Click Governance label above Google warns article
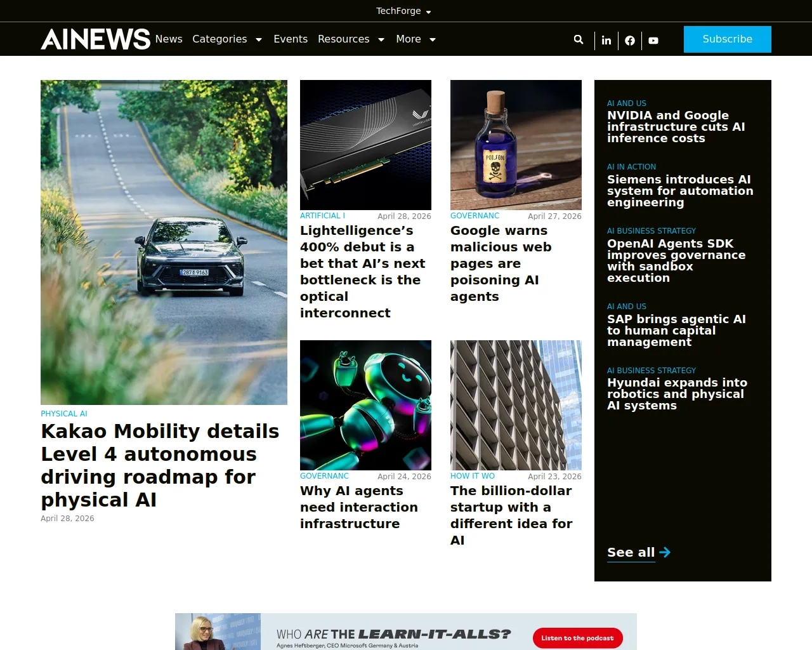The height and width of the screenshot is (650, 812). coord(475,216)
